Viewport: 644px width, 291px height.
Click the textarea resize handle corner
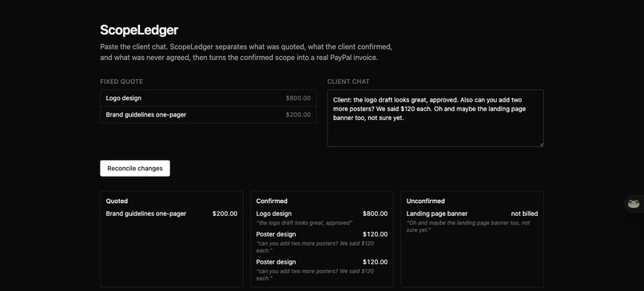[x=541, y=144]
